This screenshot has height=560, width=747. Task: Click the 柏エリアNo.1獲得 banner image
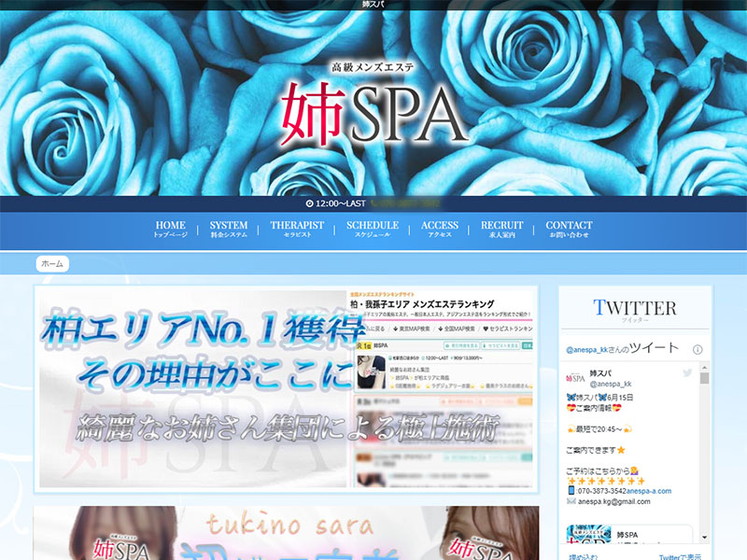[x=287, y=388]
